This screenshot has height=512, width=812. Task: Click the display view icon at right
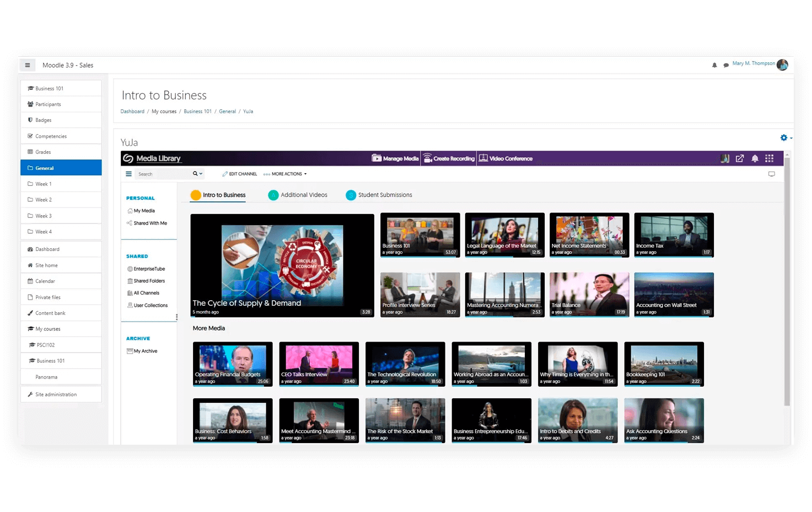[x=772, y=174]
